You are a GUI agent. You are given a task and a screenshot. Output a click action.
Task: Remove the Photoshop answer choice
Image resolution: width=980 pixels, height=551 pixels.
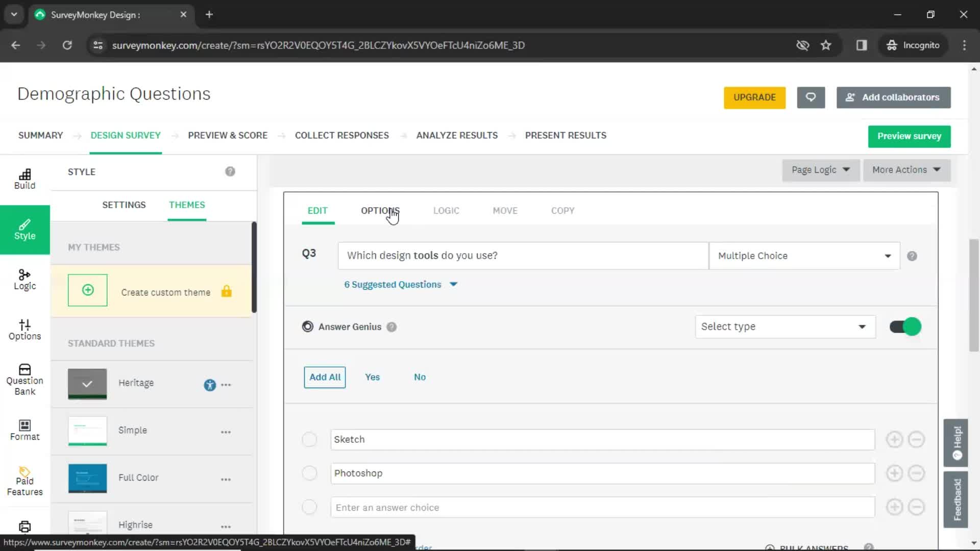tap(916, 473)
